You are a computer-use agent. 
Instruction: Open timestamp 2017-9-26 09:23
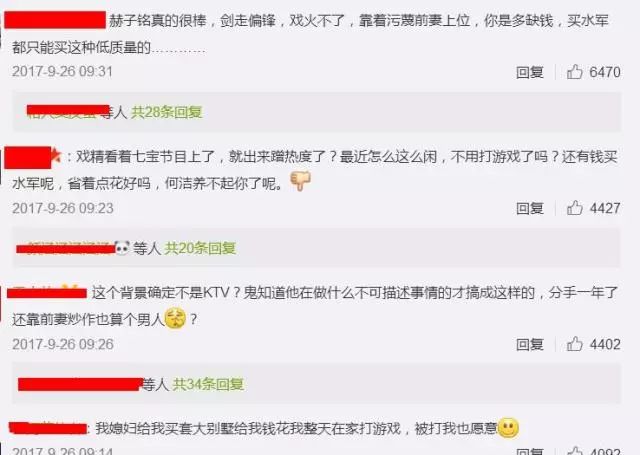click(62, 208)
